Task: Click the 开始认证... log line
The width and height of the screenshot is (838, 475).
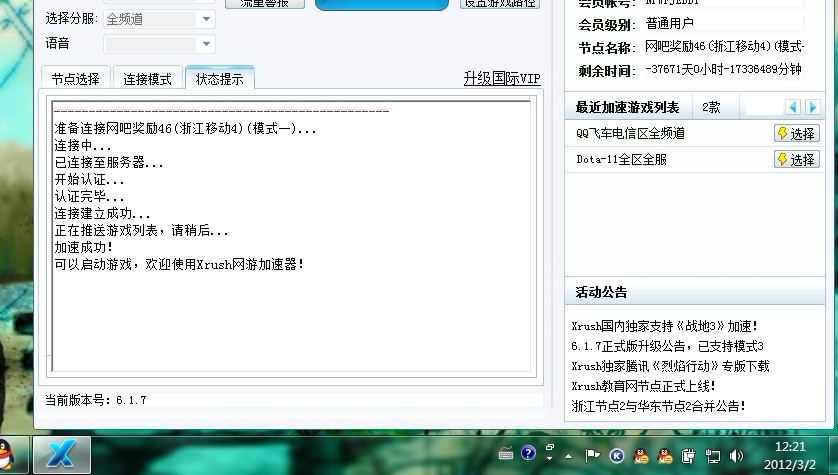Action: point(89,180)
